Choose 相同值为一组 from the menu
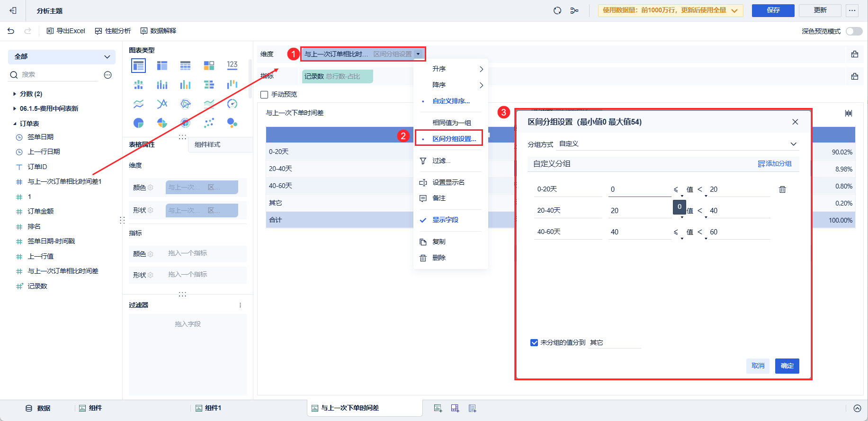868x421 pixels. (451, 123)
